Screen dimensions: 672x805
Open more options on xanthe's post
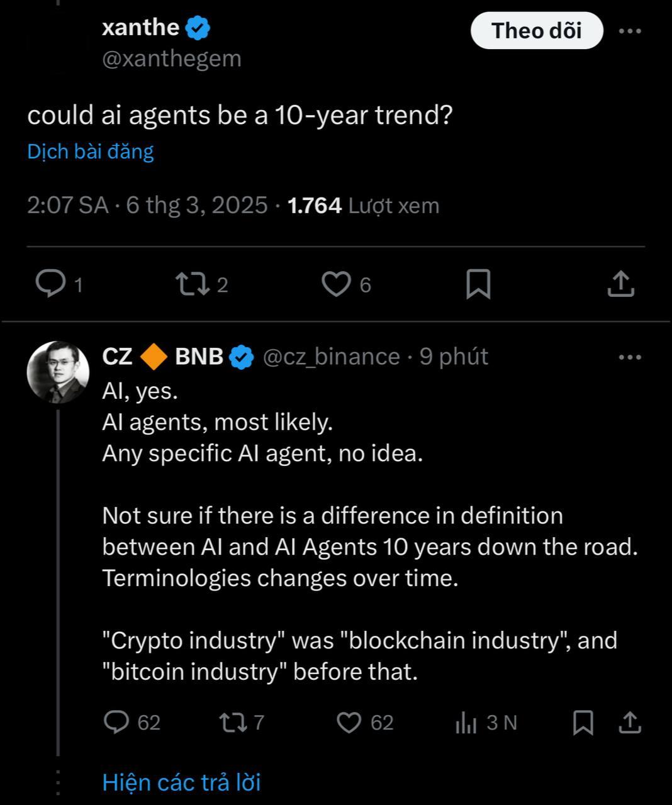[x=630, y=30]
